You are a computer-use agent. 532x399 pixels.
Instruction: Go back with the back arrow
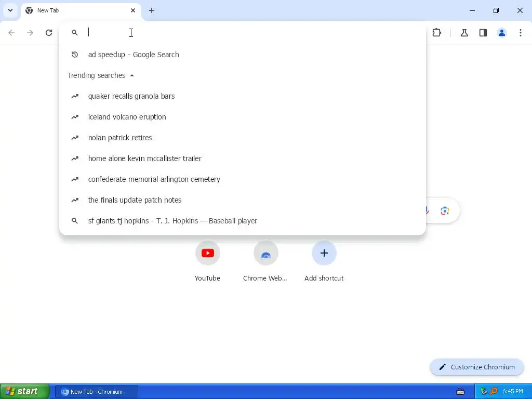tap(11, 33)
